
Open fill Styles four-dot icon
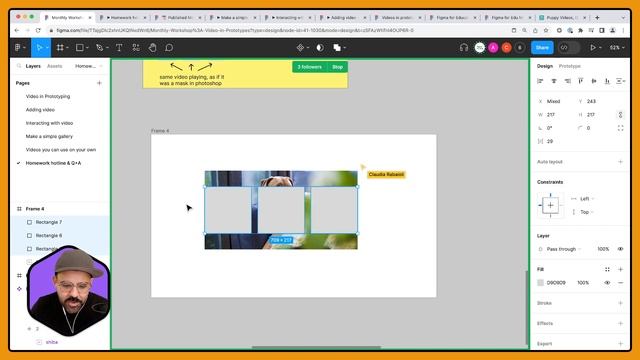[607, 269]
